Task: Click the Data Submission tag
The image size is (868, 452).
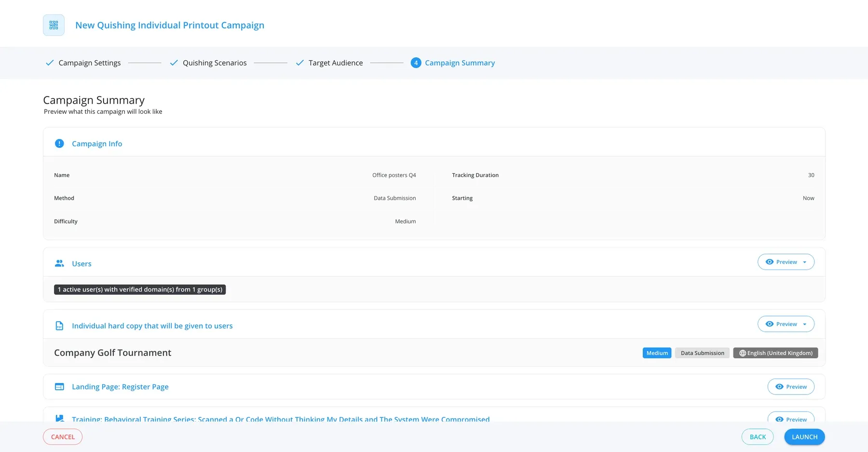Action: [702, 353]
